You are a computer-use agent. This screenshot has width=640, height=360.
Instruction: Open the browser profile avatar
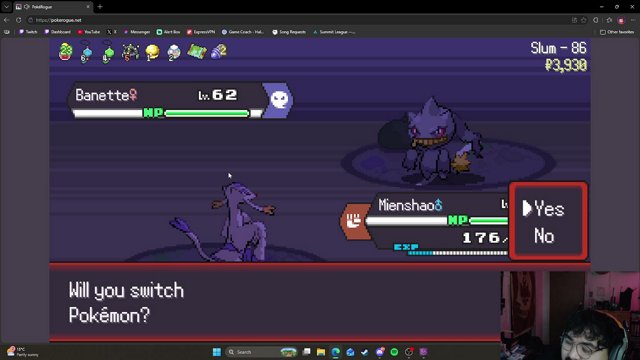point(621,20)
